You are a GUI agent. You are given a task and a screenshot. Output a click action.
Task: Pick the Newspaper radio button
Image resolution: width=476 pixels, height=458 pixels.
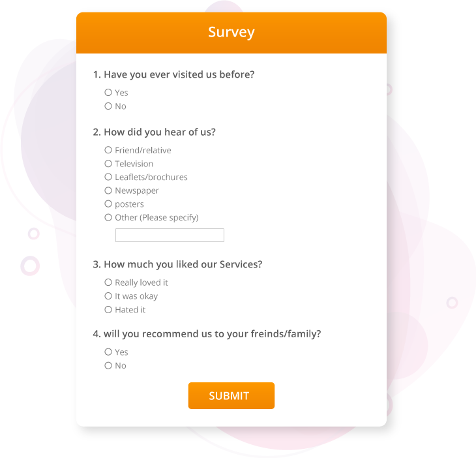(x=108, y=191)
